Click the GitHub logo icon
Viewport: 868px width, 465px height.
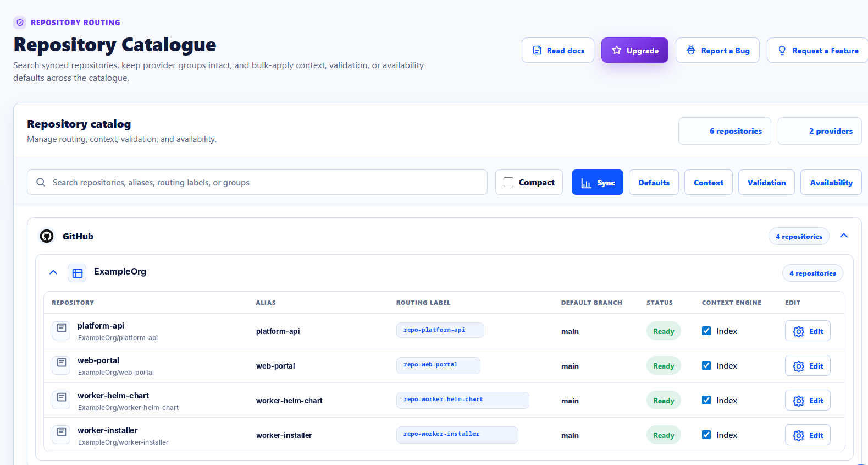[x=47, y=236]
